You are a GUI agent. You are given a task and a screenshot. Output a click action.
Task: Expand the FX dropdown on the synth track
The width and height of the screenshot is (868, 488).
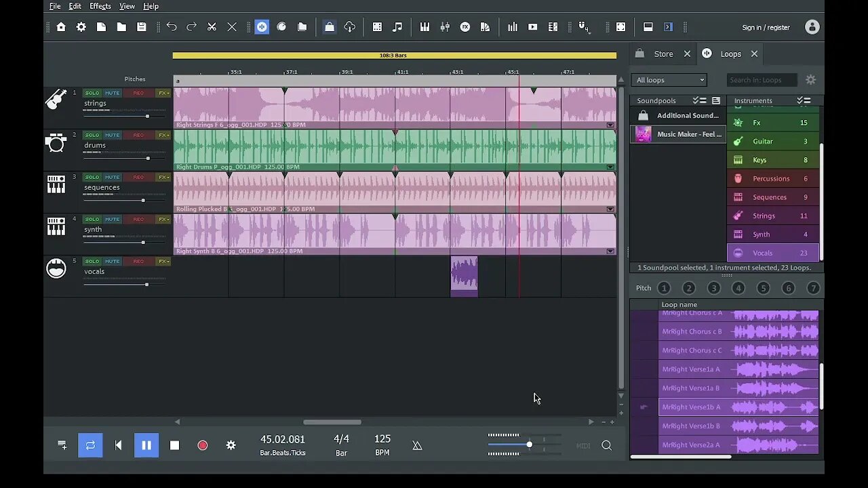163,219
